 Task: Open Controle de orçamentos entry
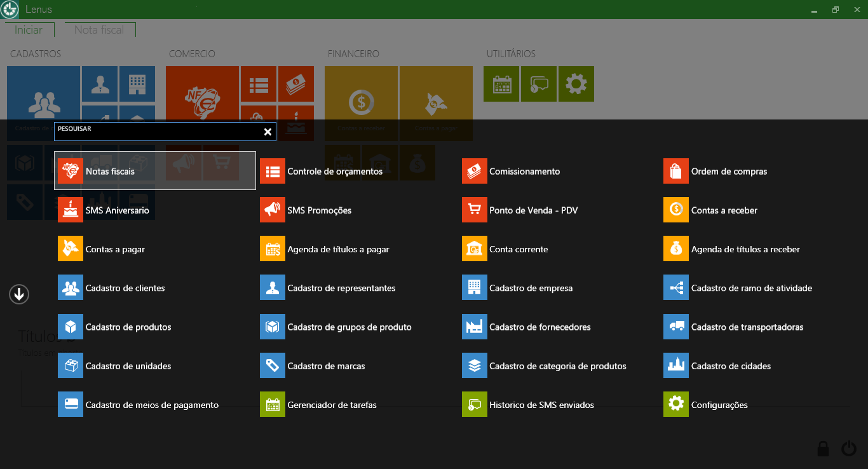tap(335, 171)
